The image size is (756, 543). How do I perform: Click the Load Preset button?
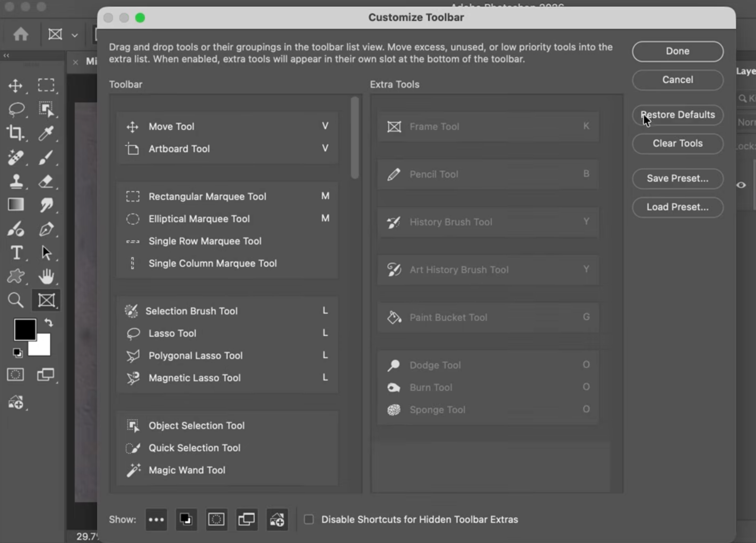pyautogui.click(x=677, y=207)
